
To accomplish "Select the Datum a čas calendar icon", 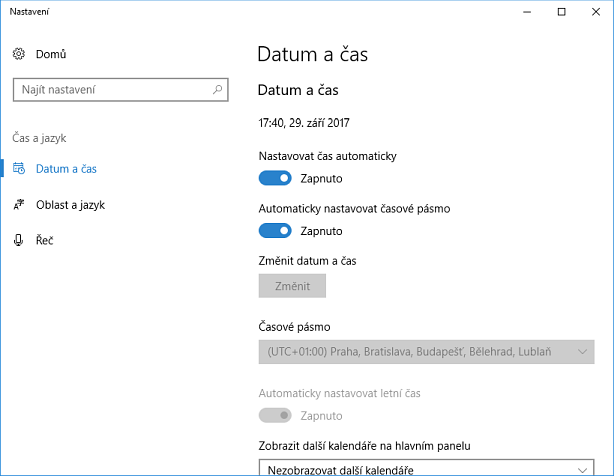I will (x=19, y=168).
